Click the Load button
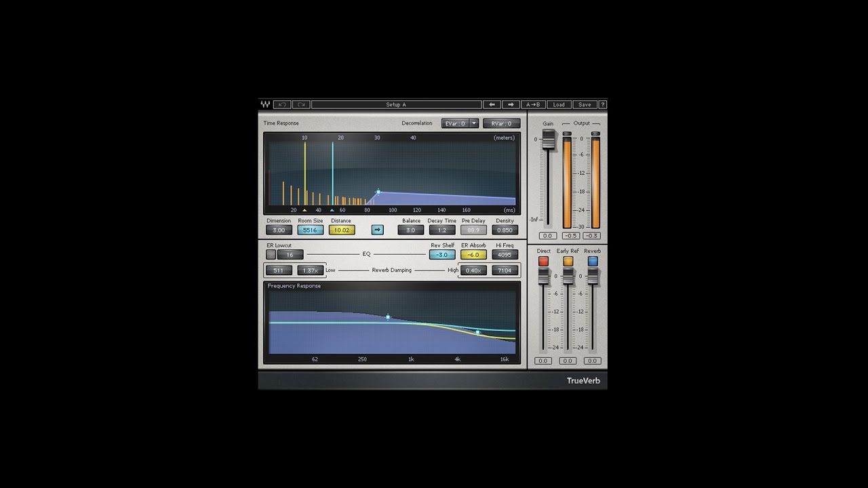Viewport: 868px width, 488px height. pyautogui.click(x=559, y=104)
